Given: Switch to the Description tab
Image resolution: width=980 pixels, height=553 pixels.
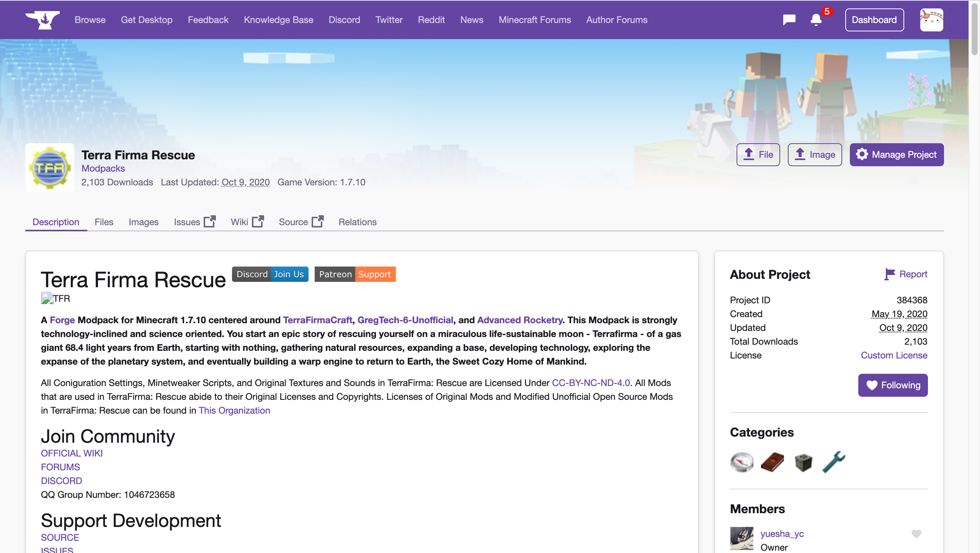Looking at the screenshot, I should point(56,222).
